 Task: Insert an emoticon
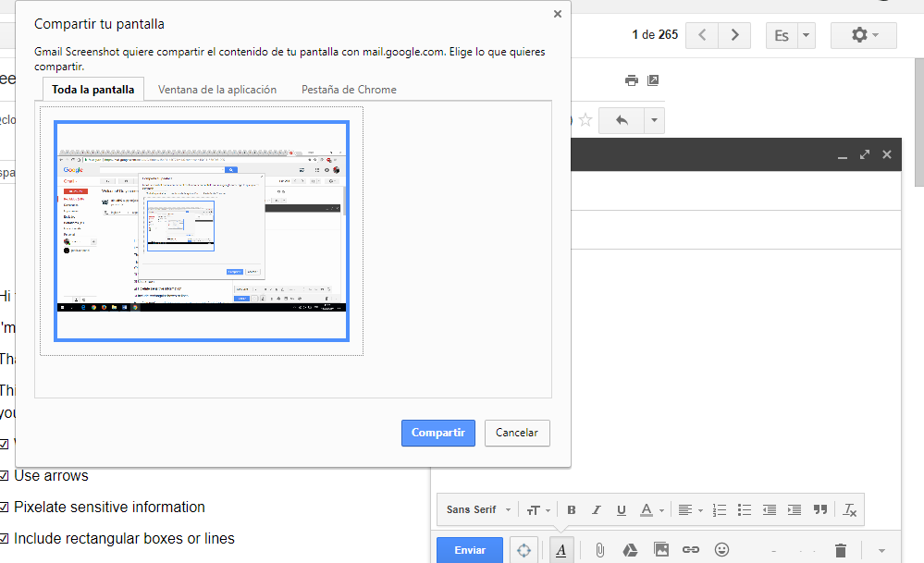click(721, 550)
